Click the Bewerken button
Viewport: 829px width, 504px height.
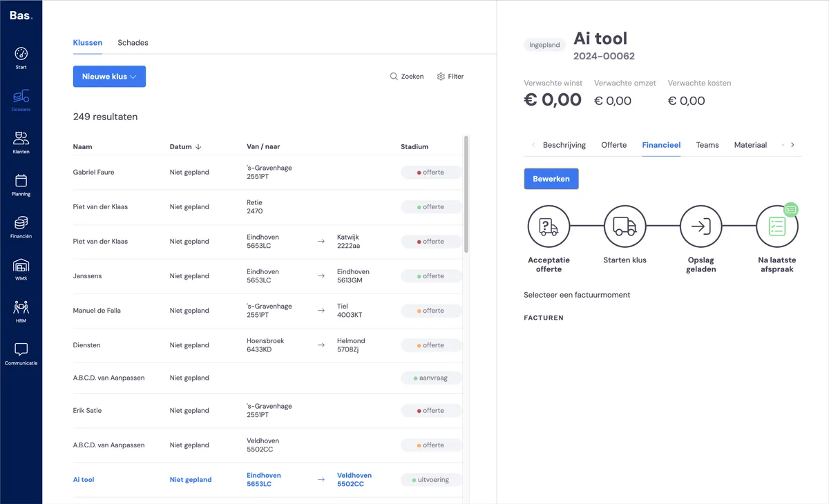click(551, 179)
